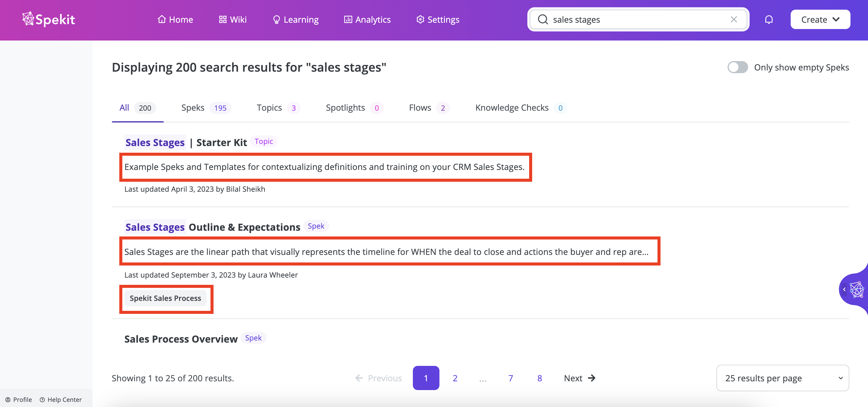This screenshot has height=407, width=868.
Task: Clear the search field with the X icon
Action: pos(734,20)
